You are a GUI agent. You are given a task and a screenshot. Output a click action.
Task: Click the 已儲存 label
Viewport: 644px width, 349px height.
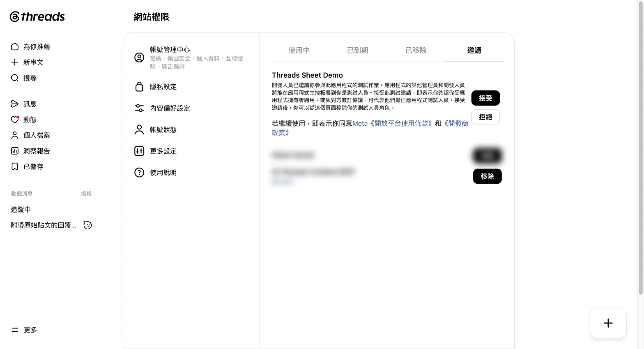point(33,166)
